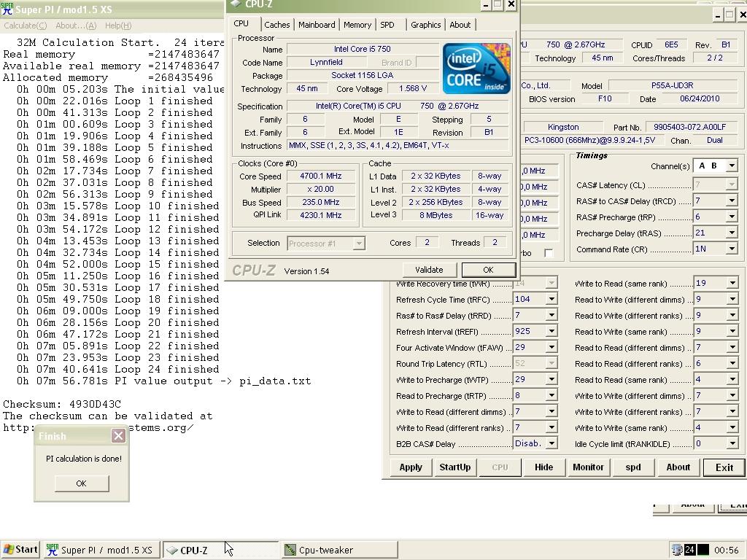
Task: Open the Ras# to Ras# Delay (tRRD) dropdown
Action: pos(551,315)
